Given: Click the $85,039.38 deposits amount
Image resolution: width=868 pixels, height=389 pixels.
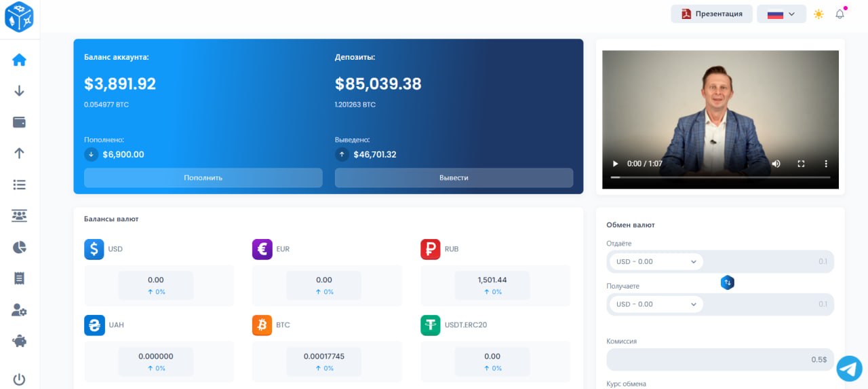Looking at the screenshot, I should [x=378, y=84].
